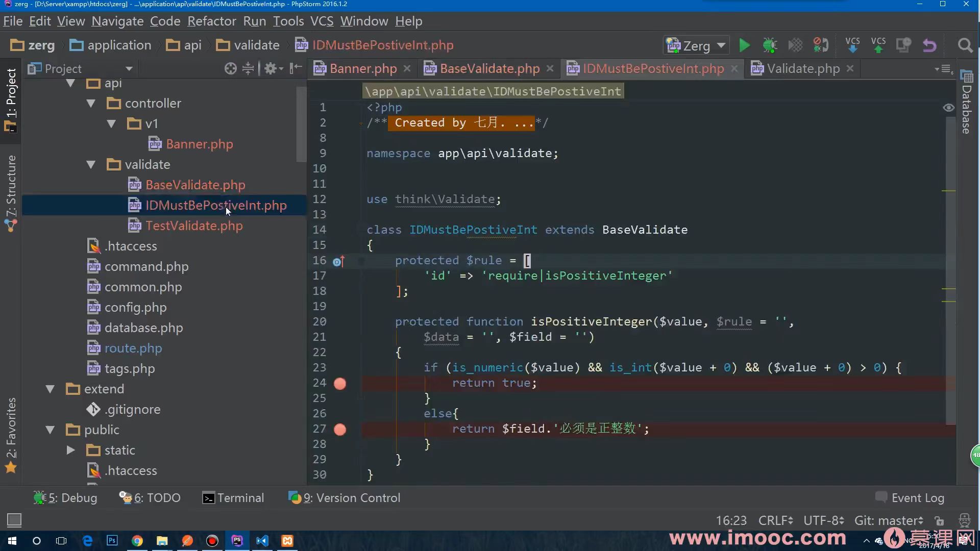
Task: Close the Banner.php tab
Action: (407, 69)
